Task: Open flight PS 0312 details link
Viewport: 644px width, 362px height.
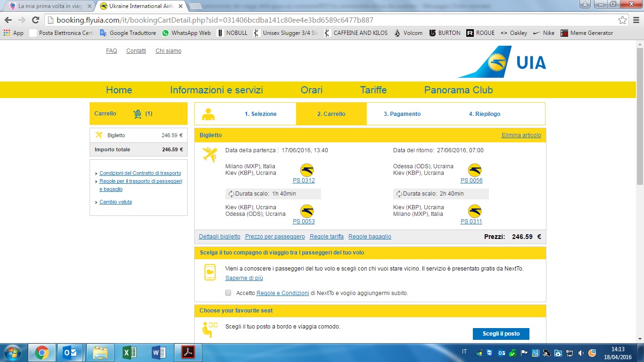Action: 304,181
